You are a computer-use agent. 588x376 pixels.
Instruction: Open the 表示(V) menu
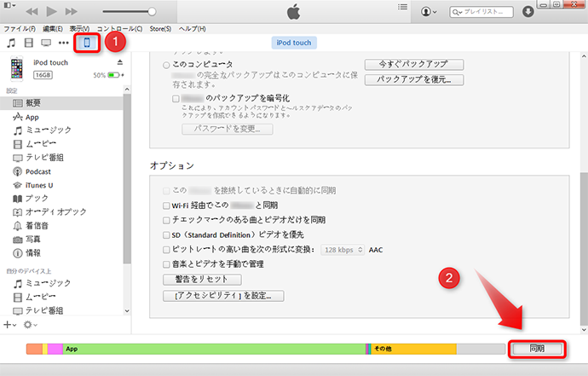[x=79, y=29]
